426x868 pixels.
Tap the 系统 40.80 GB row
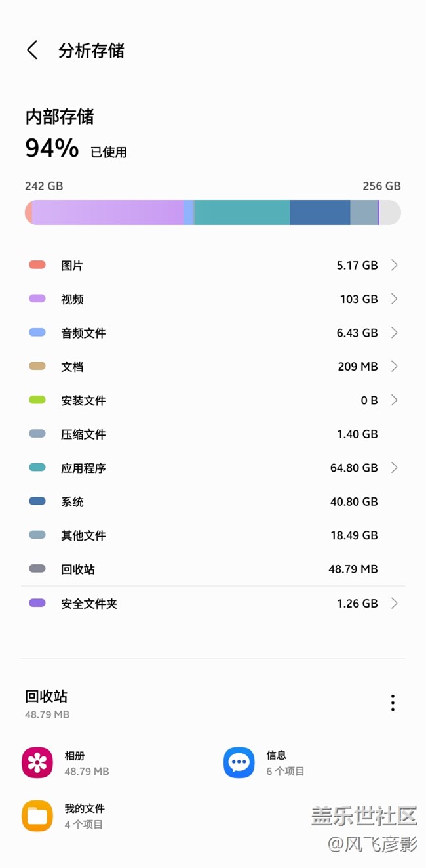point(213,502)
